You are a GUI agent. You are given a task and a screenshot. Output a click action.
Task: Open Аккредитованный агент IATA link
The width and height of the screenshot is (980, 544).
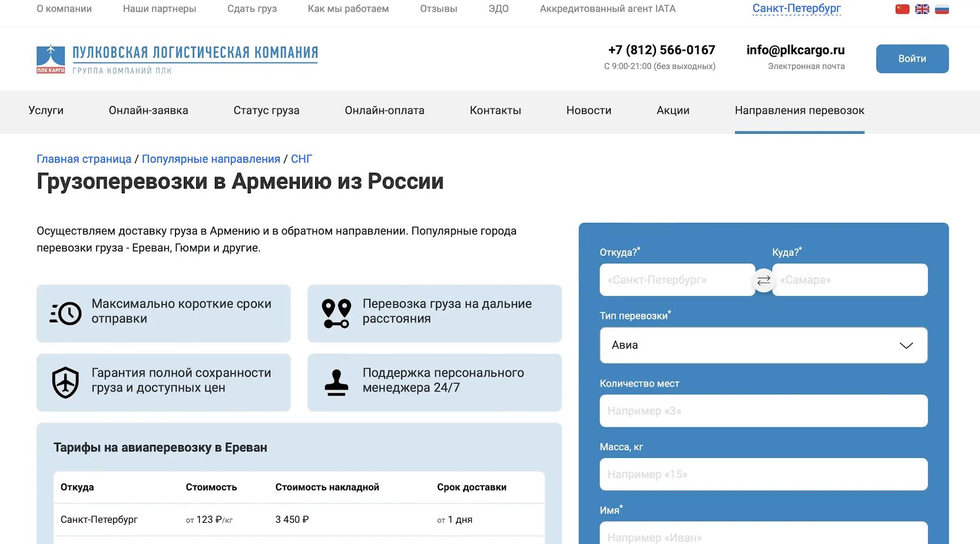[608, 9]
